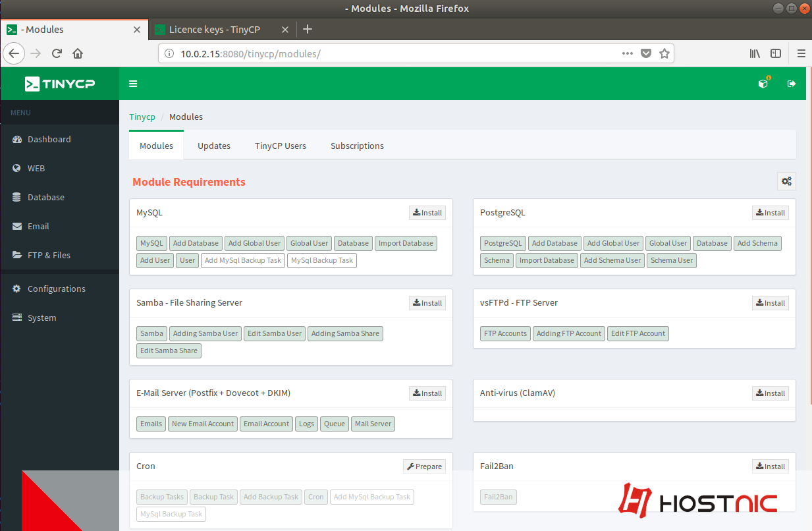Bookmark this page with the star icon
The image size is (812, 531).
pos(664,53)
